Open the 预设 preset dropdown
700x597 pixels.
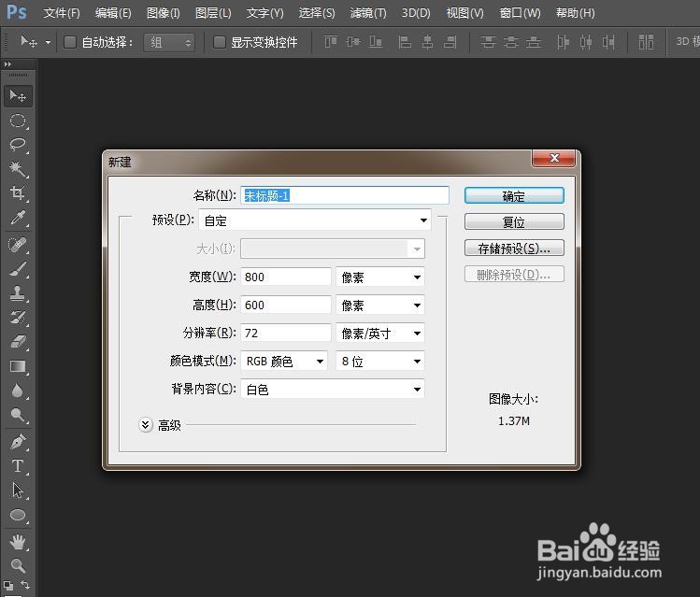click(x=315, y=220)
